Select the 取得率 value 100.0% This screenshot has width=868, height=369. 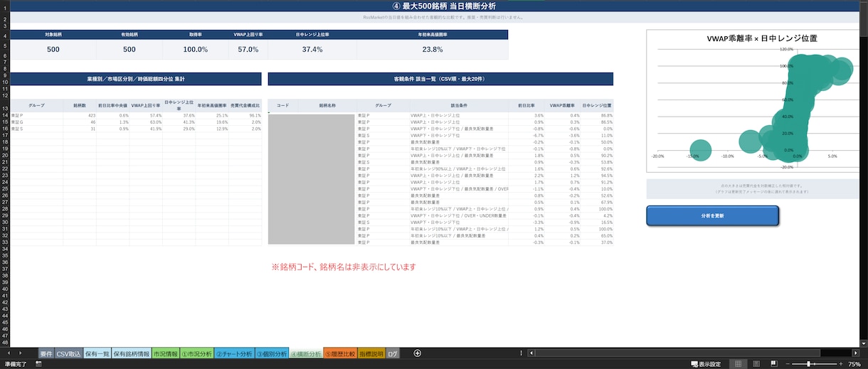tap(196, 50)
